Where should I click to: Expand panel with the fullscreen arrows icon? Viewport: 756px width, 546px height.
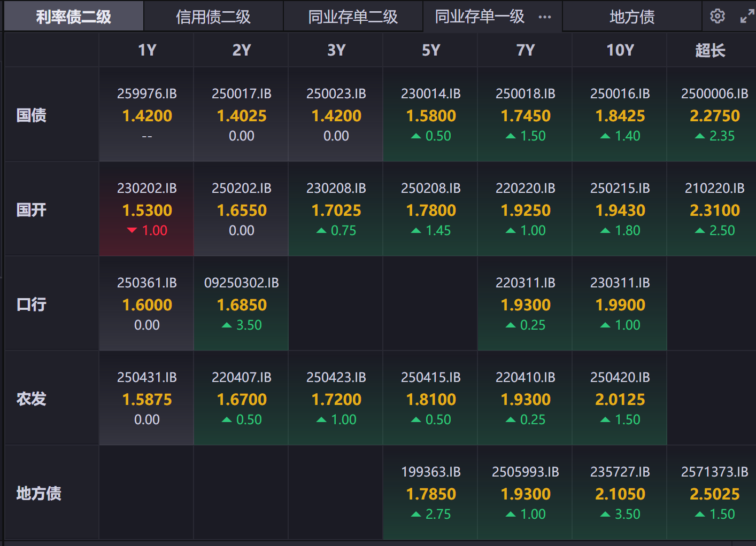pos(746,17)
